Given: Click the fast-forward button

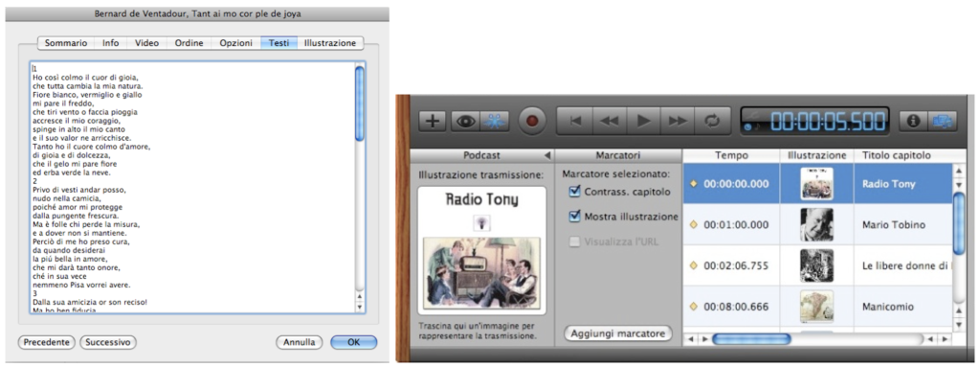Looking at the screenshot, I should [x=679, y=121].
